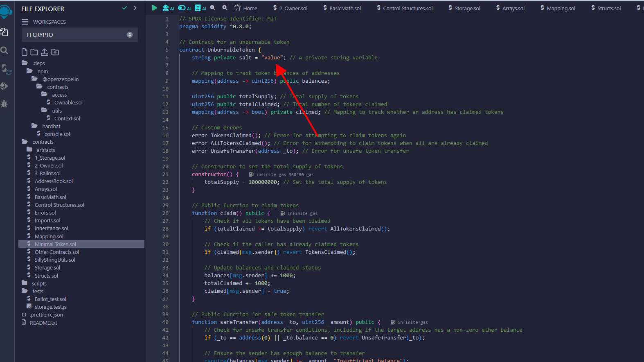This screenshot has width=644, height=362.
Task: Click line number 21 in the gutter
Action: click(x=165, y=174)
